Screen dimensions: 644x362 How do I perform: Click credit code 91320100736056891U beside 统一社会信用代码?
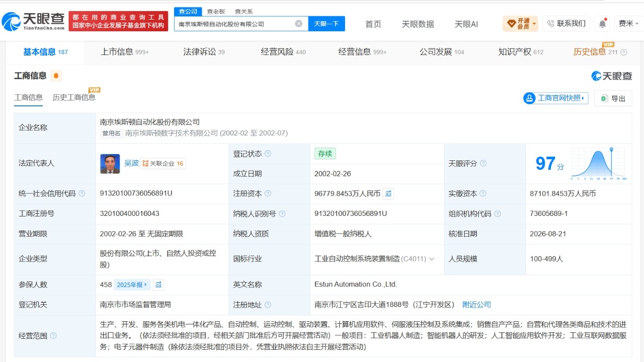(136, 194)
